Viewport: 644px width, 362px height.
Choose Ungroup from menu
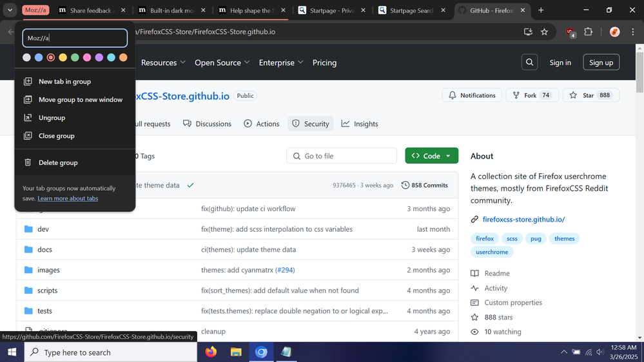pyautogui.click(x=75, y=117)
